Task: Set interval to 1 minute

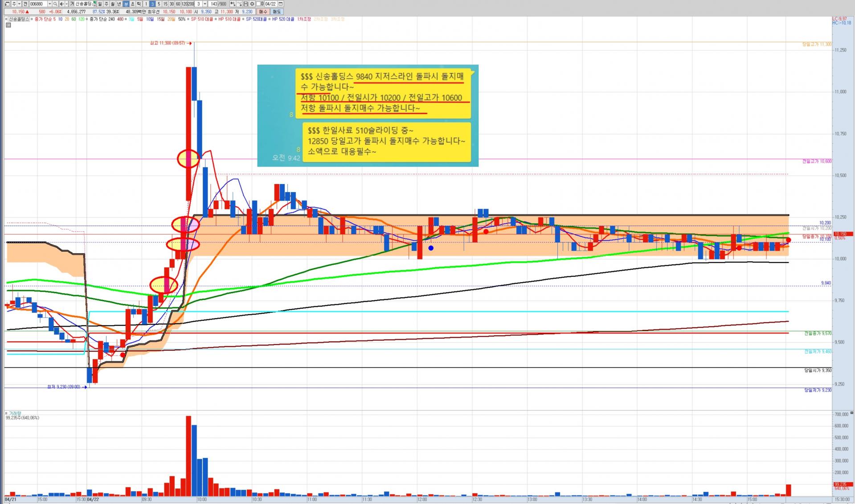Action: 146,4
